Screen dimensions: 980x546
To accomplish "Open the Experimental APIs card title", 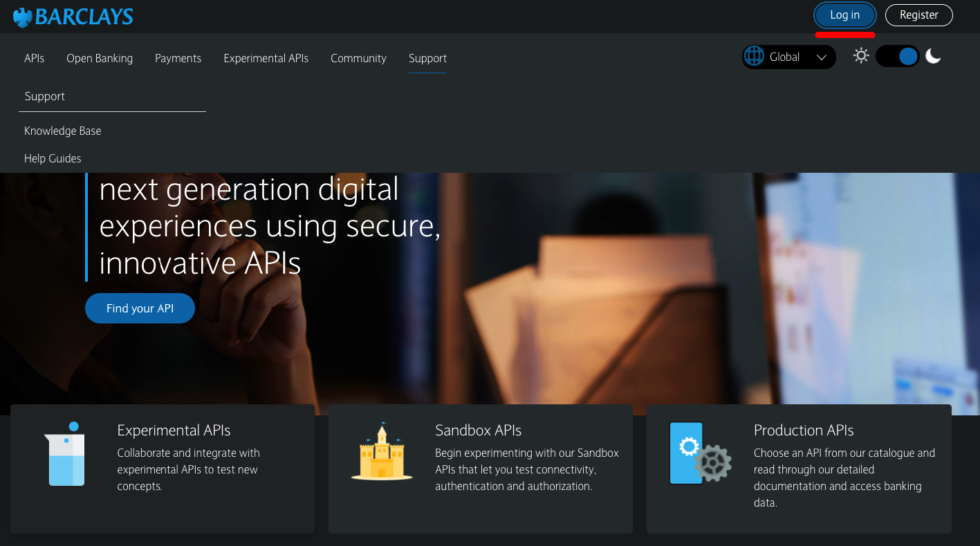I will coord(174,430).
